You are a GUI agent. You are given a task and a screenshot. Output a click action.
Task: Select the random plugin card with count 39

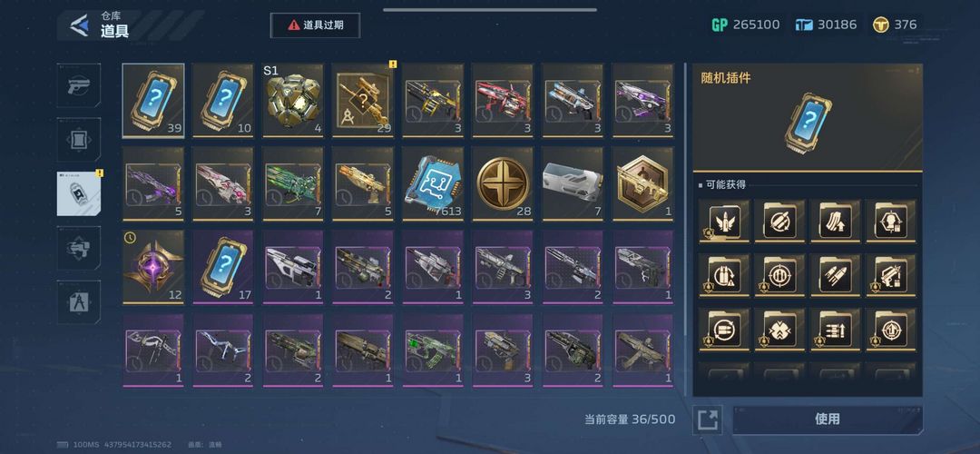pos(153,100)
